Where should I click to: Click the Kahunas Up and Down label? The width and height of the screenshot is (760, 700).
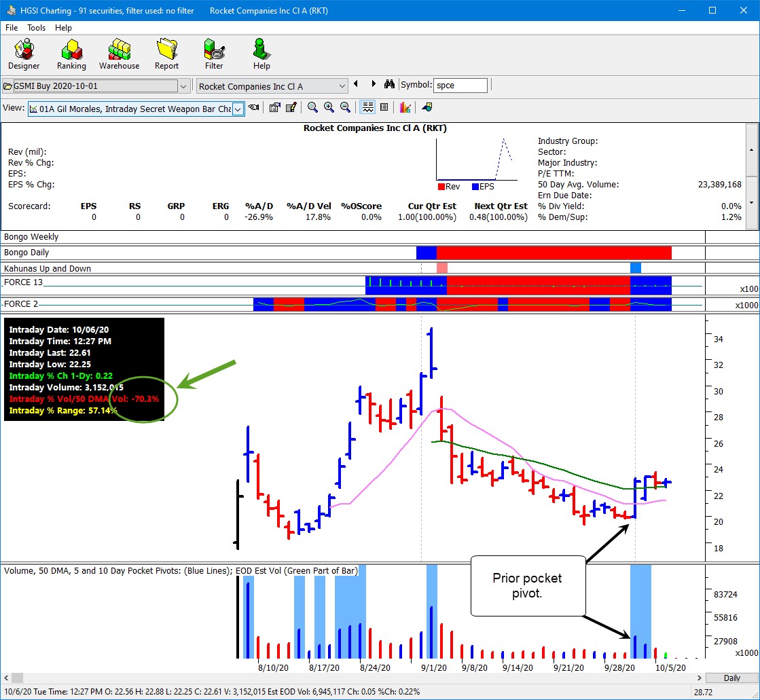coord(48,268)
